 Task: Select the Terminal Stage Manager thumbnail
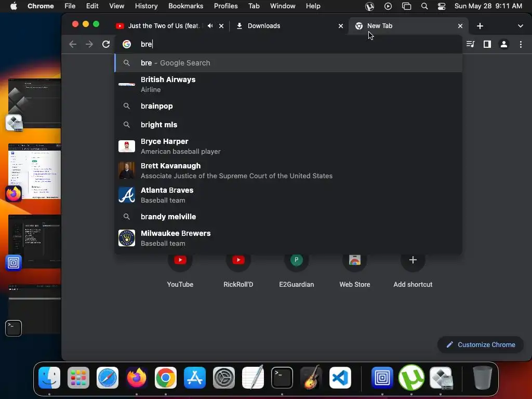point(35,309)
